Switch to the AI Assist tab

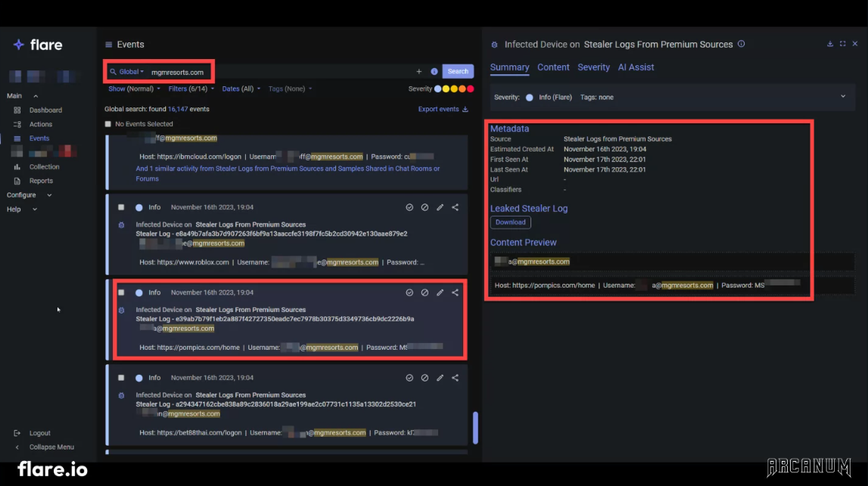[x=636, y=67]
